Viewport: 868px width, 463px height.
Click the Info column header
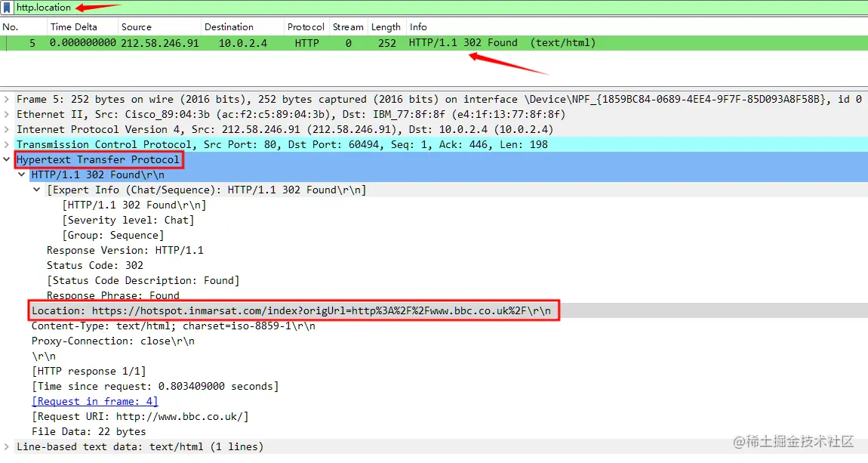pos(418,26)
